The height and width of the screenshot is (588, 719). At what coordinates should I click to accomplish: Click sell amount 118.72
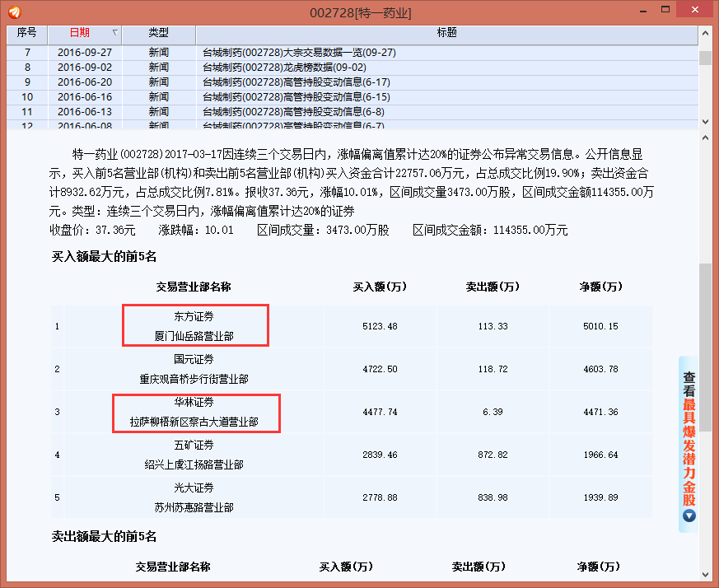tap(493, 369)
